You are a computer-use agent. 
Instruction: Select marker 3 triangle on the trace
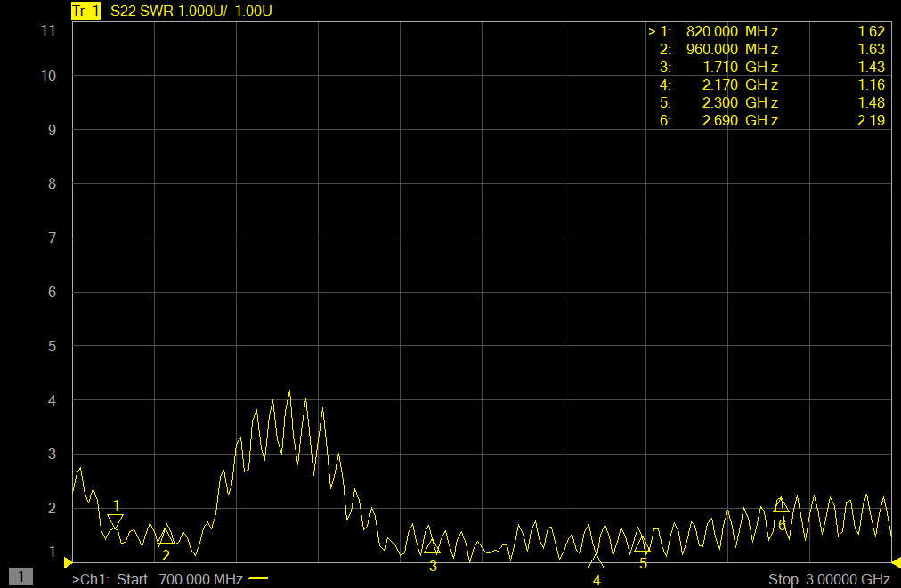click(x=432, y=546)
